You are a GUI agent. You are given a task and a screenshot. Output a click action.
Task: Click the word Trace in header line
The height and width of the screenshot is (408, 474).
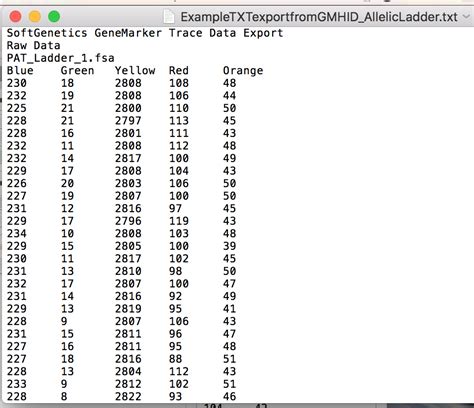185,33
